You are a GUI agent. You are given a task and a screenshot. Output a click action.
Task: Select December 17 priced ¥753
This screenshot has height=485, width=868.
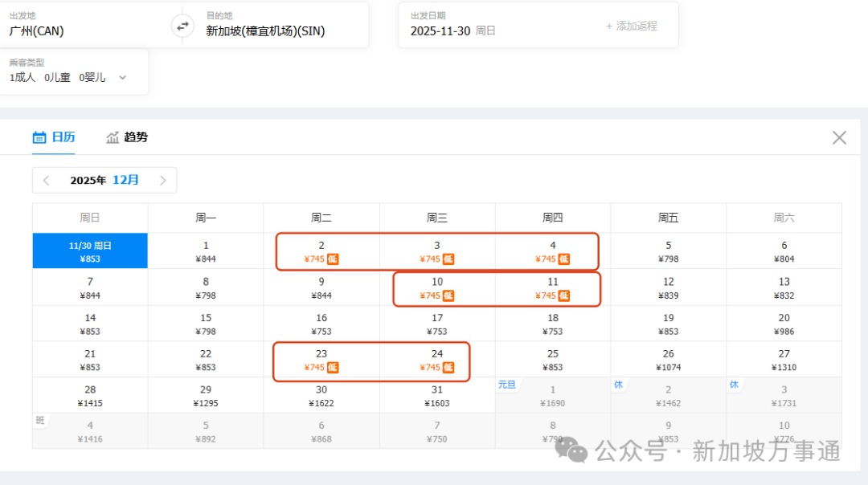tap(437, 324)
